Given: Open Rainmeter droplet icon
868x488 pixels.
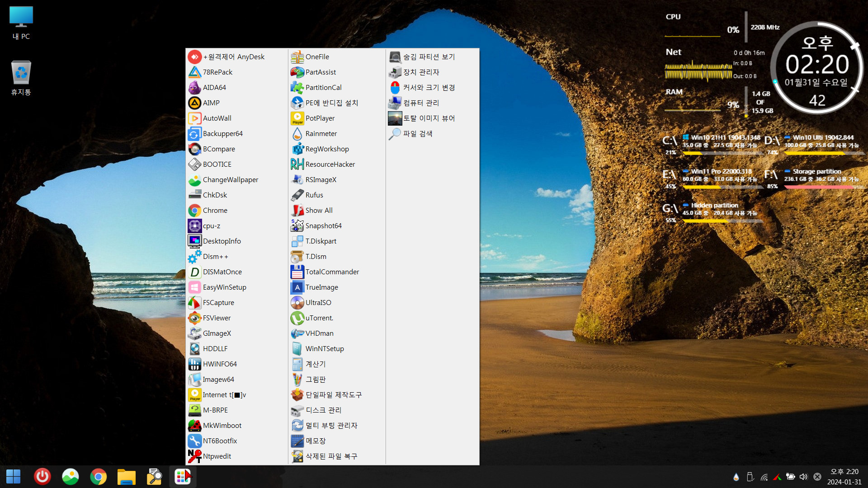Looking at the screenshot, I should [297, 134].
